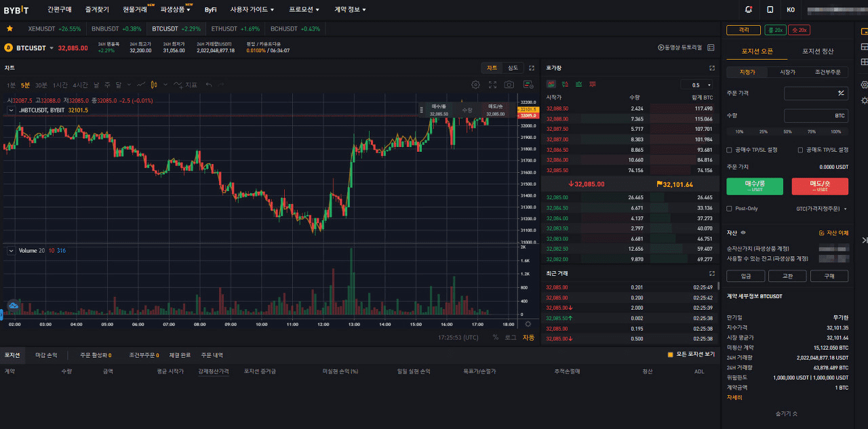Switch to 포지션 청산 tab
868x429 pixels.
click(x=818, y=52)
